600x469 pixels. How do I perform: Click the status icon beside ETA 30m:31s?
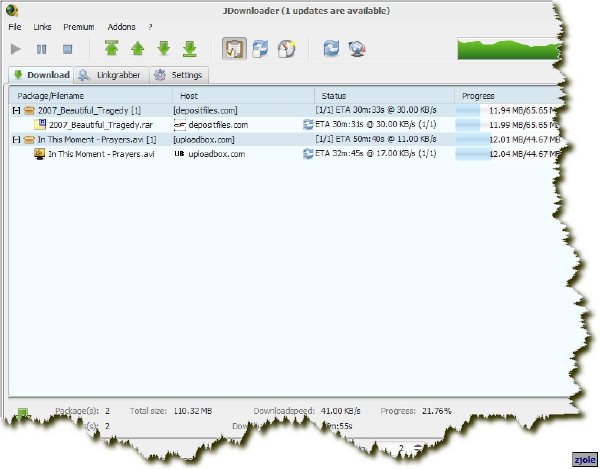[x=308, y=124]
